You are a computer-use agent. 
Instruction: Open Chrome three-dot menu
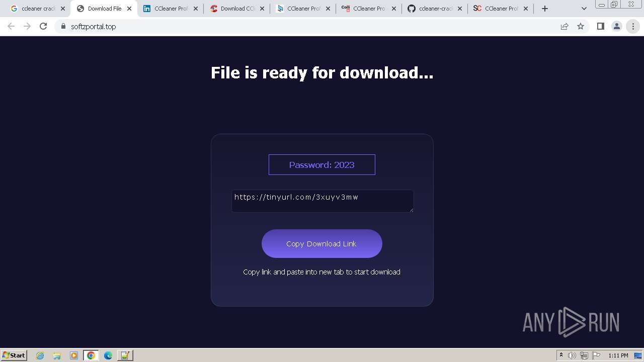point(633,27)
